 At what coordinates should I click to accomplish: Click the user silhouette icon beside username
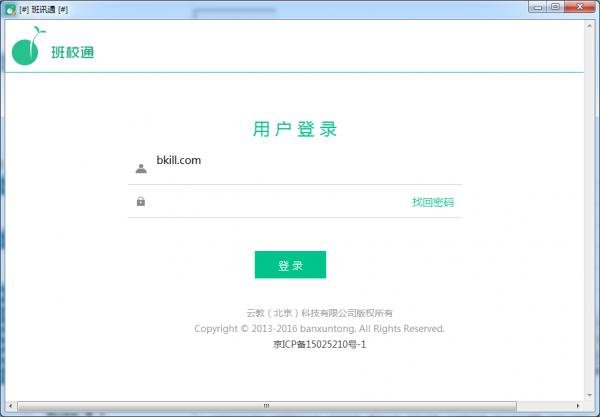(141, 168)
